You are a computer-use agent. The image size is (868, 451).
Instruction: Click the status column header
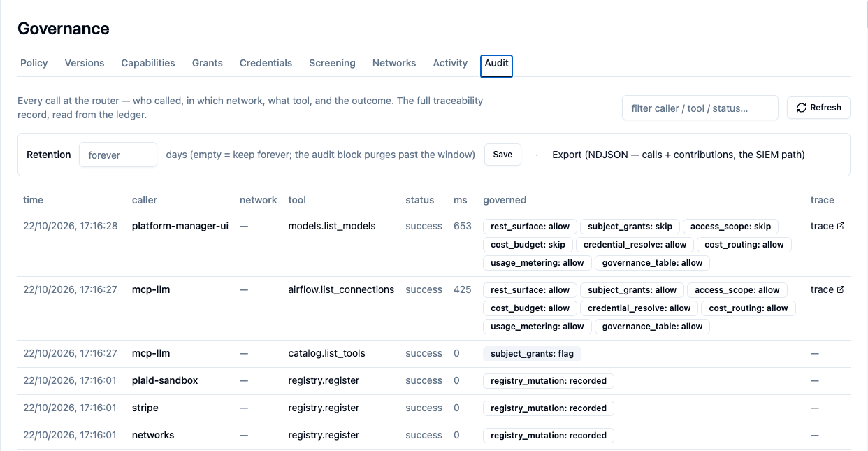click(420, 200)
